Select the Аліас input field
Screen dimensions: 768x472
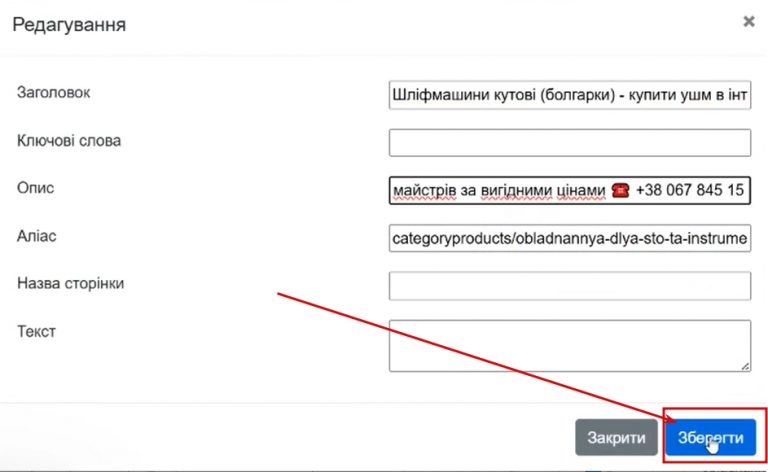click(x=570, y=238)
